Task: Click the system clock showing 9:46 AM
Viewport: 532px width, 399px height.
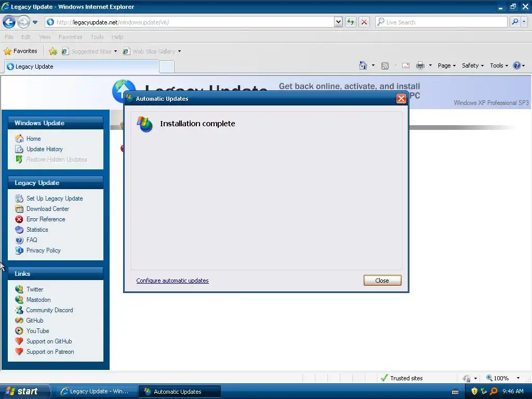Action: coord(513,392)
